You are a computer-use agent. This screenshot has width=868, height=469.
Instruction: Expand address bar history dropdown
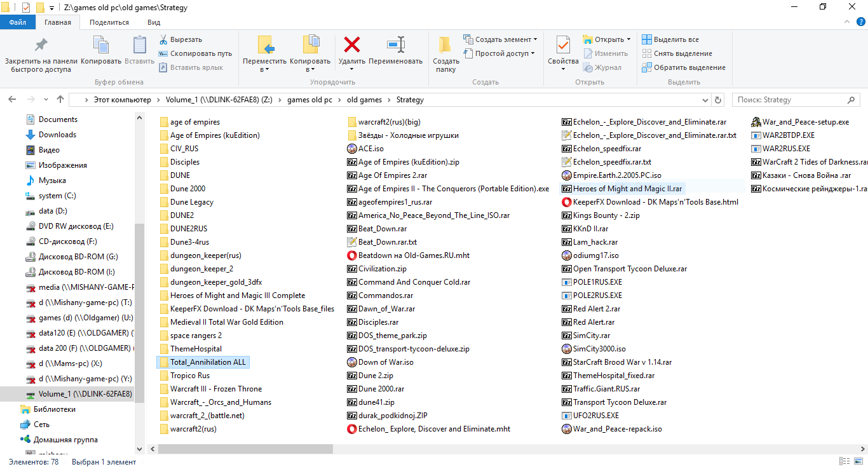click(705, 100)
